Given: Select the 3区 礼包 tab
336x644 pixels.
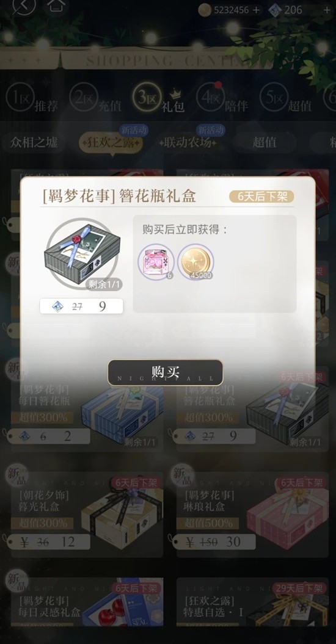Looking at the screenshot, I should [159, 99].
